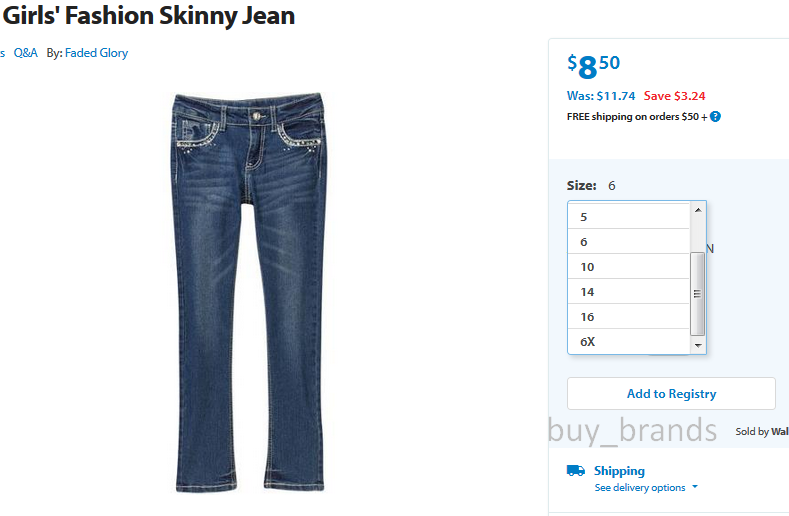Click the free shipping help question-mark icon
Screen dimensions: 789x516
point(715,117)
